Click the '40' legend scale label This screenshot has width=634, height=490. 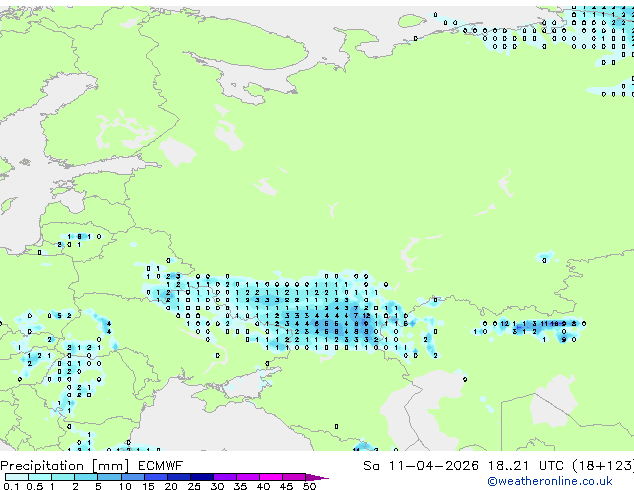pyautogui.click(x=263, y=486)
